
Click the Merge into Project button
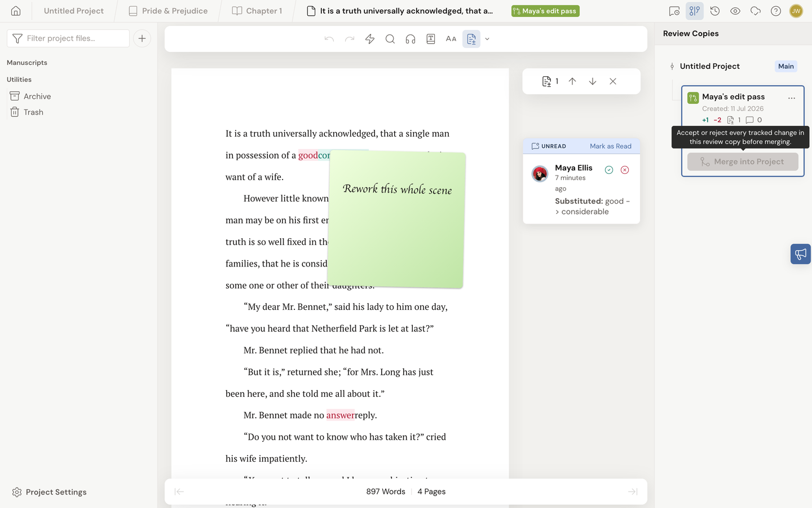click(x=743, y=161)
